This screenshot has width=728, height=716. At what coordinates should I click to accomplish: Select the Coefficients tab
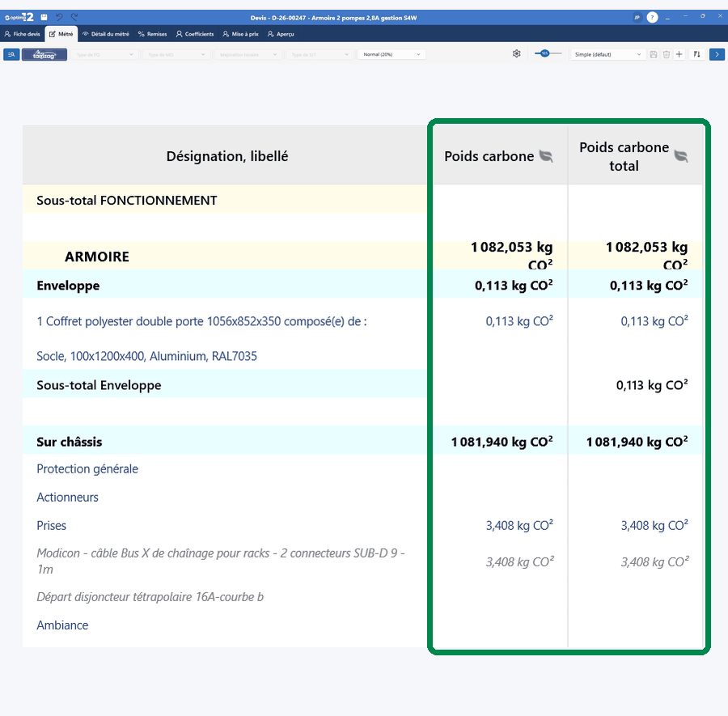[195, 34]
